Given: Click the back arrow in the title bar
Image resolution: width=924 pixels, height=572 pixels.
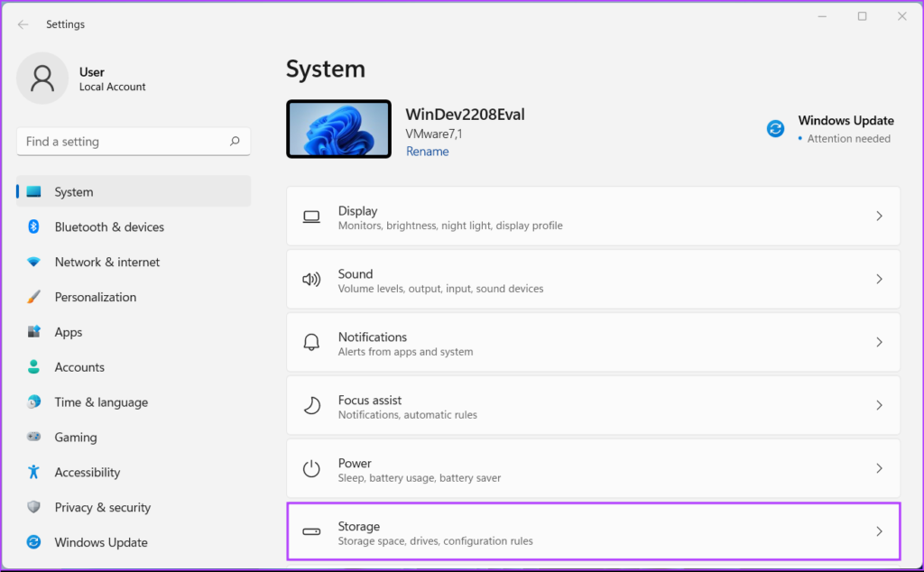Looking at the screenshot, I should pyautogui.click(x=23, y=24).
